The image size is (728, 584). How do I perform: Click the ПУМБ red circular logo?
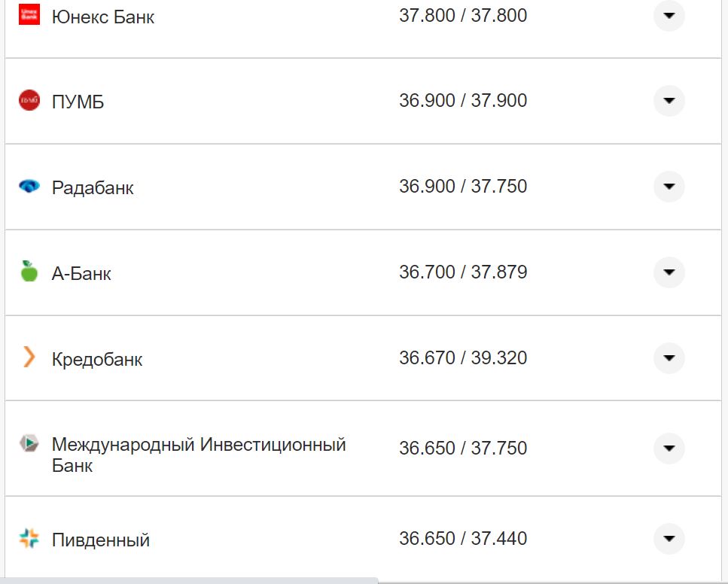(x=29, y=101)
